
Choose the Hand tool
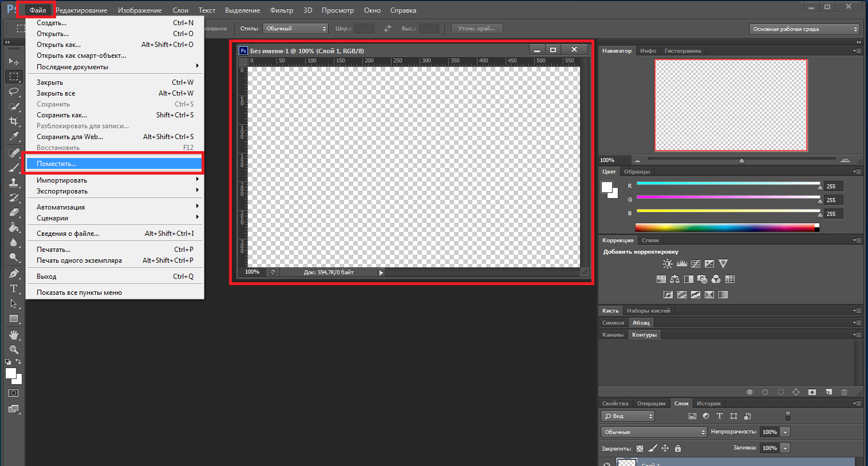coord(14,334)
